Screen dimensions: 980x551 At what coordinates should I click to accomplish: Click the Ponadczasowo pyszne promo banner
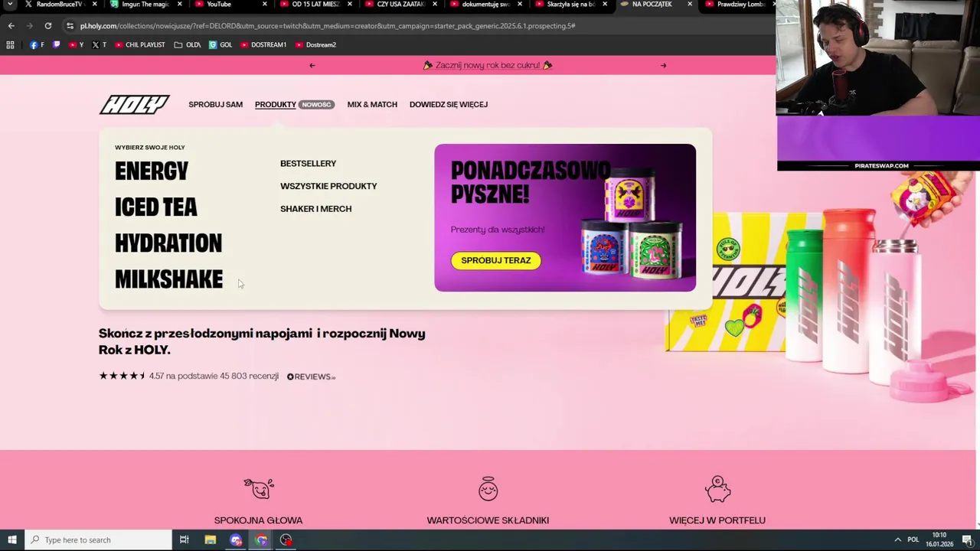[x=565, y=217]
